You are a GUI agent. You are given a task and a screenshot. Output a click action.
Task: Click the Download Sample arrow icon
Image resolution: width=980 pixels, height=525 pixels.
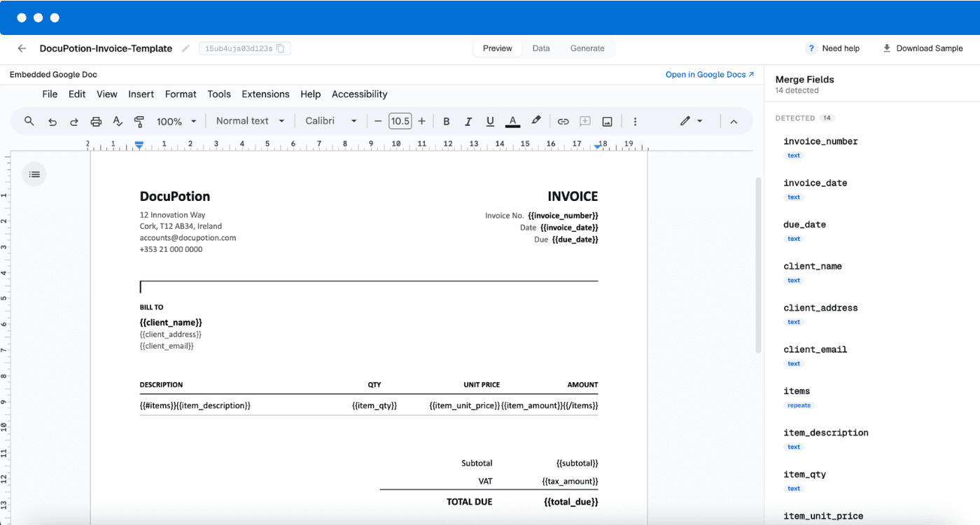click(x=887, y=48)
